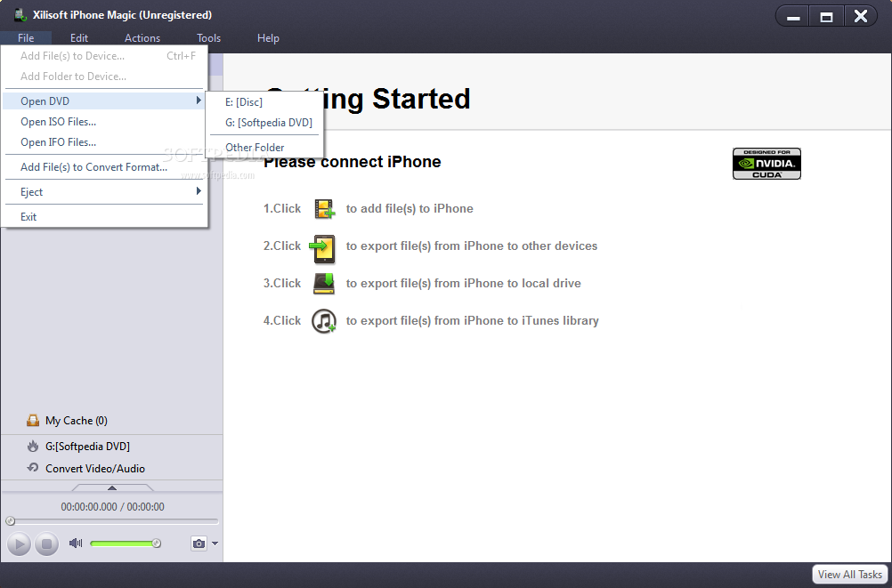
Task: Open the Edit menu
Action: pos(79,38)
